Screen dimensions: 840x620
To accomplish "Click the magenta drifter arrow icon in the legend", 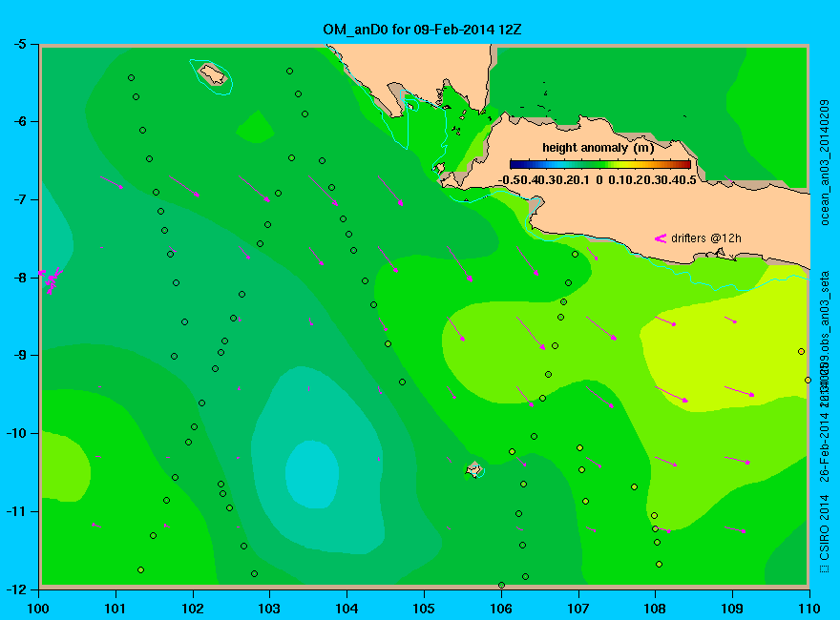I will click(x=660, y=238).
